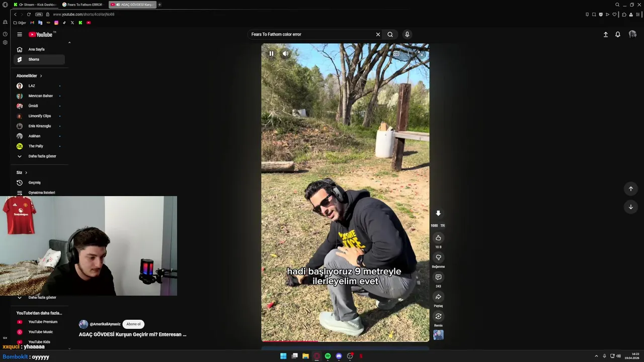Clear the YouTube search box
644x362 pixels.
[x=378, y=34]
